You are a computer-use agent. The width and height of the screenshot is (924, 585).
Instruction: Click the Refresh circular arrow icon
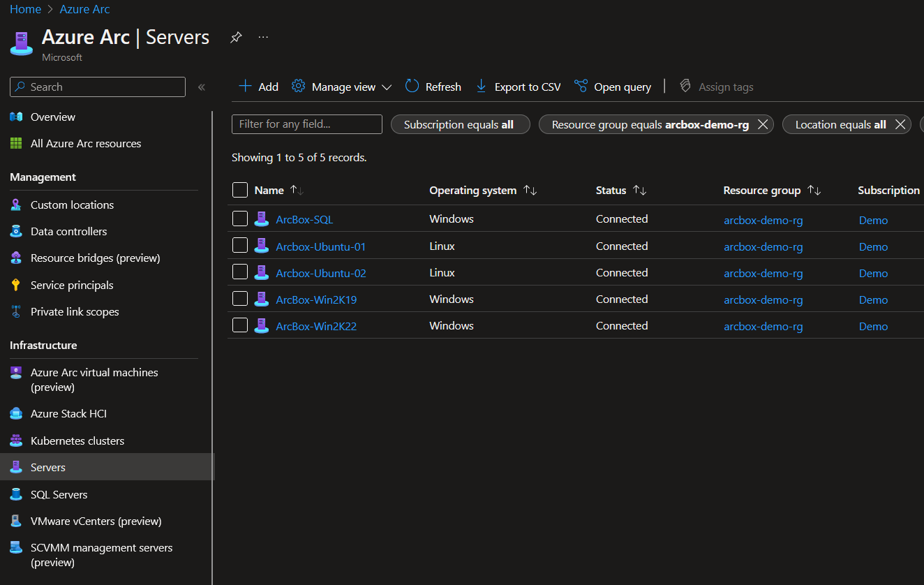[412, 86]
